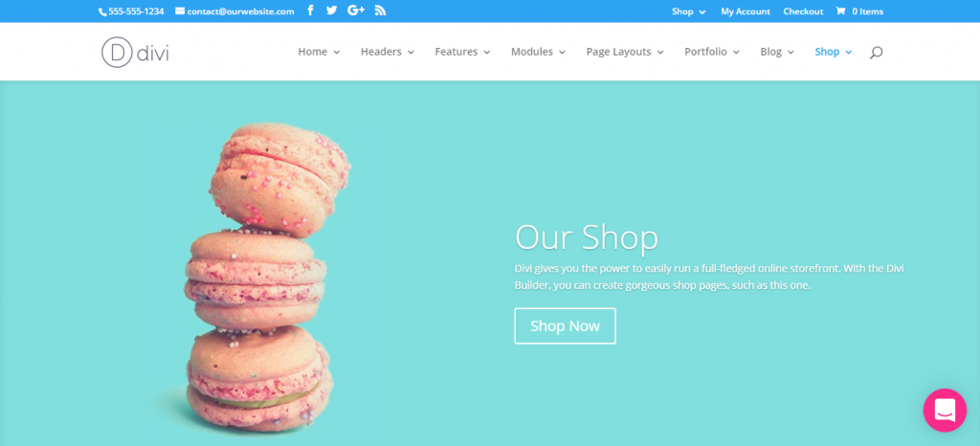Click the shopping cart icon
Image resolution: width=980 pixels, height=446 pixels.
pos(840,11)
